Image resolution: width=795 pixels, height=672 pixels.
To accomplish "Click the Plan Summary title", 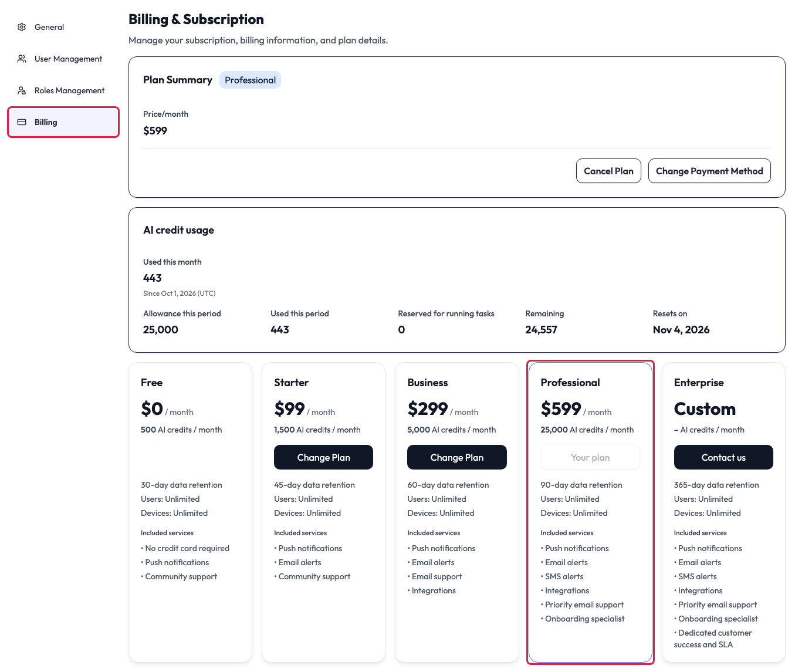I will [178, 80].
